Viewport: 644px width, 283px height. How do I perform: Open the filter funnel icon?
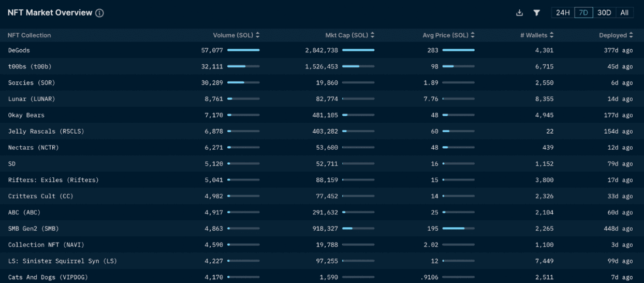(x=537, y=13)
